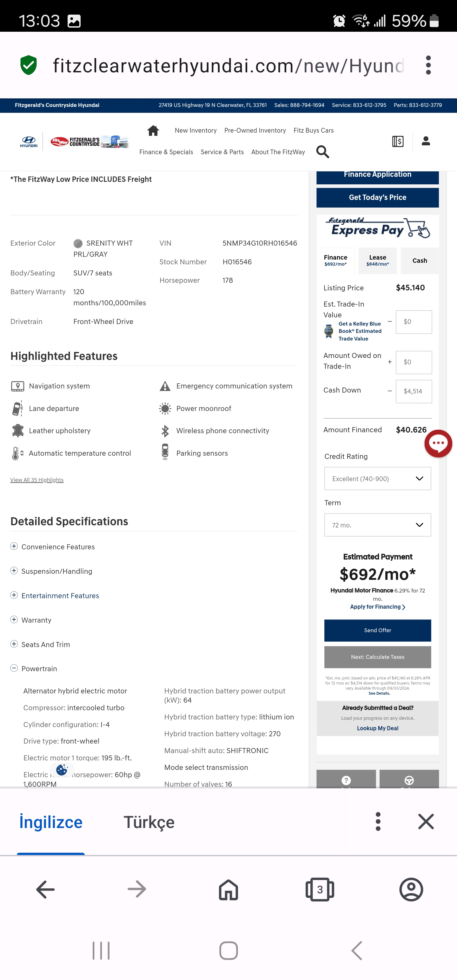Open Pre-Owned Inventory menu
Image resolution: width=457 pixels, height=980 pixels.
[x=255, y=130]
